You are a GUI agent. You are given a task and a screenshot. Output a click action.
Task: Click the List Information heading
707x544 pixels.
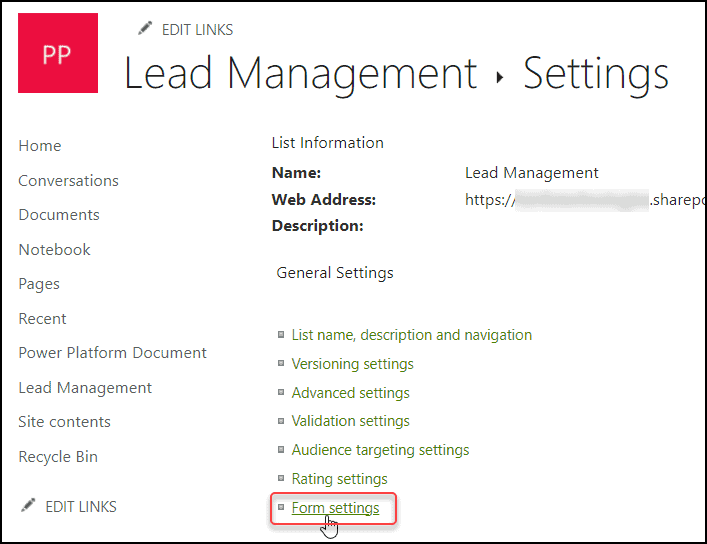click(x=327, y=143)
